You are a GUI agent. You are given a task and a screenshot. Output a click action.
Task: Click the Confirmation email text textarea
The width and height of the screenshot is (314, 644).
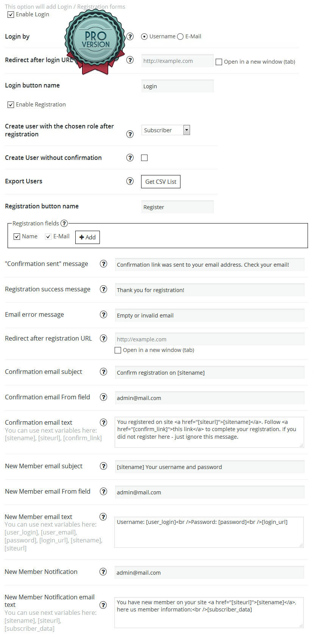(209, 432)
